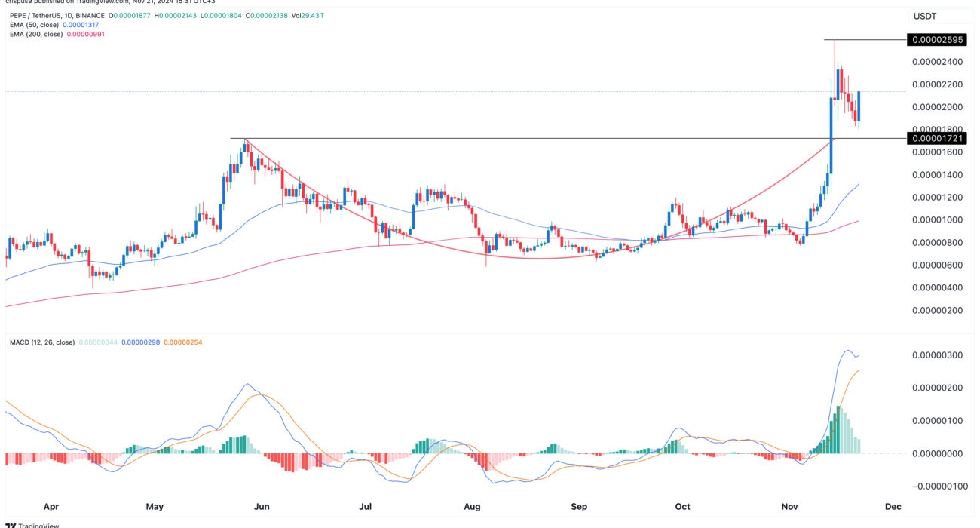Click the Nov label on time axis
The width and height of the screenshot is (980, 528).
point(789,508)
